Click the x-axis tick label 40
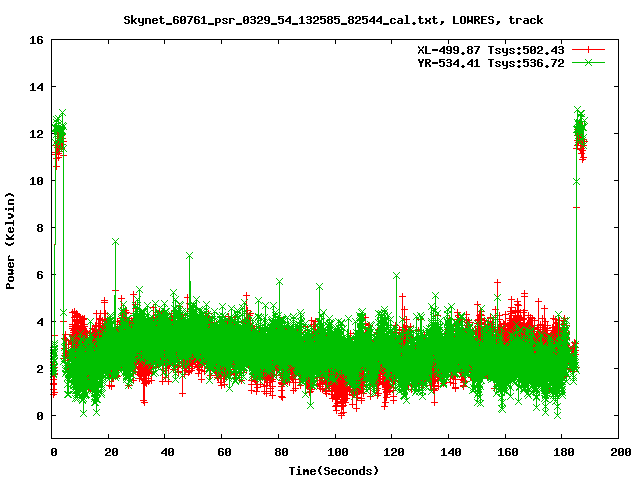Screen dimensions: 640x480 [167, 452]
